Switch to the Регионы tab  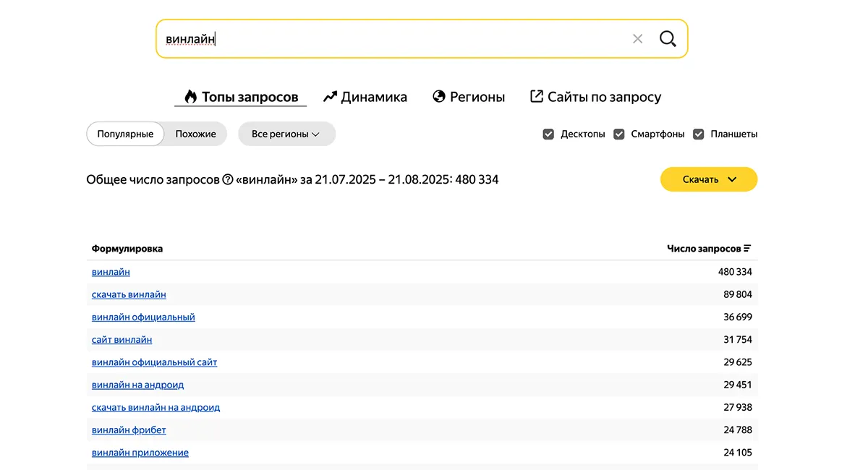[x=477, y=97]
